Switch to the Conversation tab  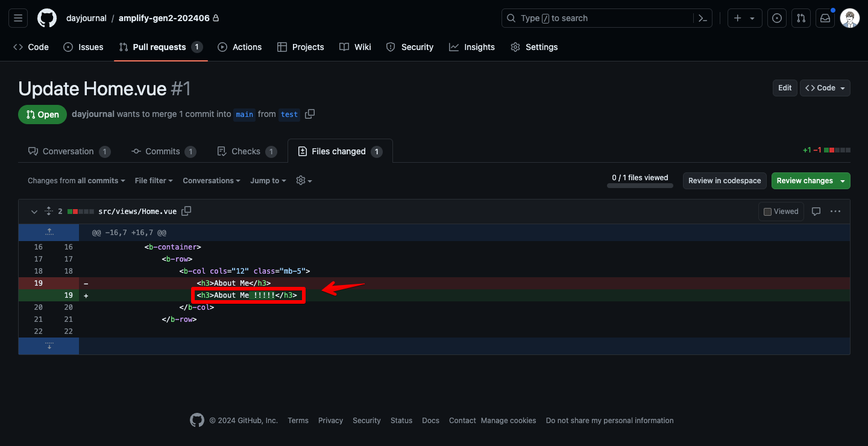point(68,151)
